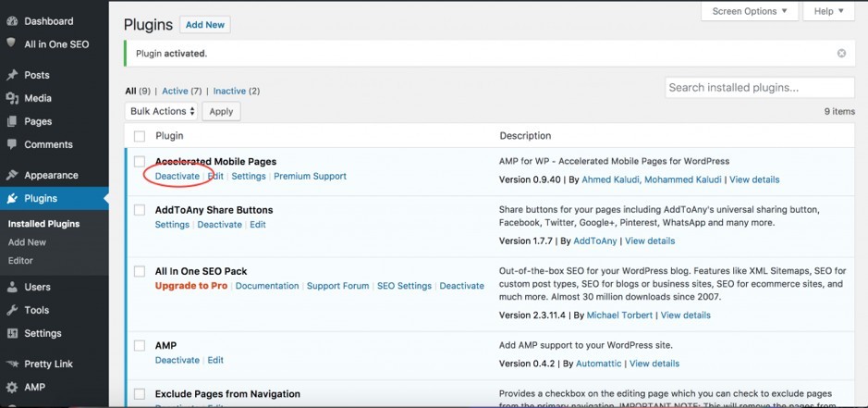This screenshot has height=408, width=868.
Task: Deactivate AddToAny Share Buttons
Action: click(220, 225)
